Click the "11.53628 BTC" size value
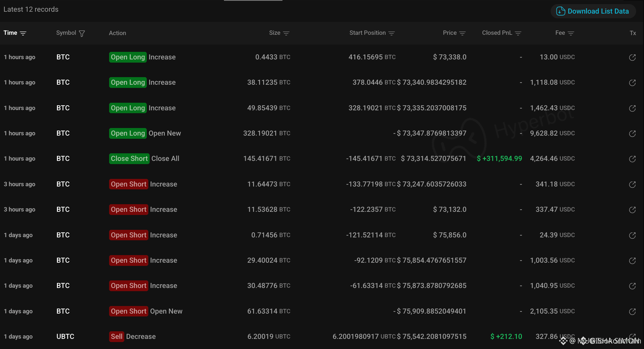The width and height of the screenshot is (644, 349). (x=269, y=209)
